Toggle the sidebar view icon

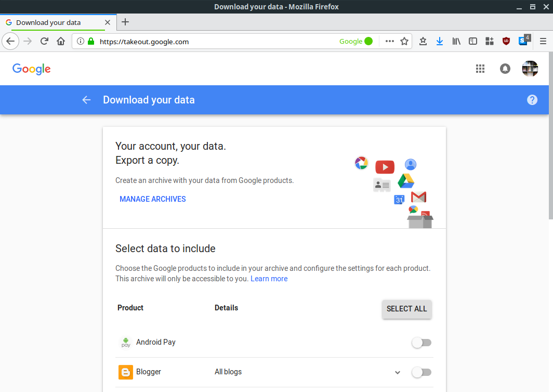473,41
